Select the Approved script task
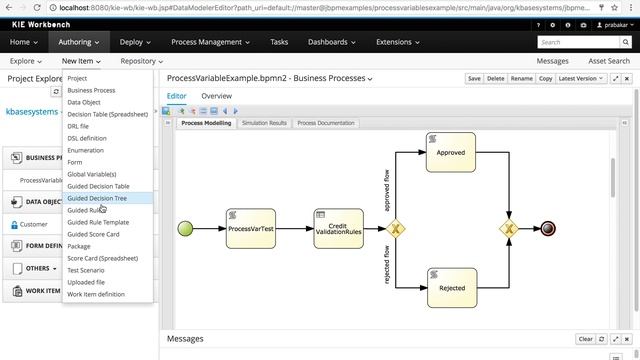 pos(451,152)
